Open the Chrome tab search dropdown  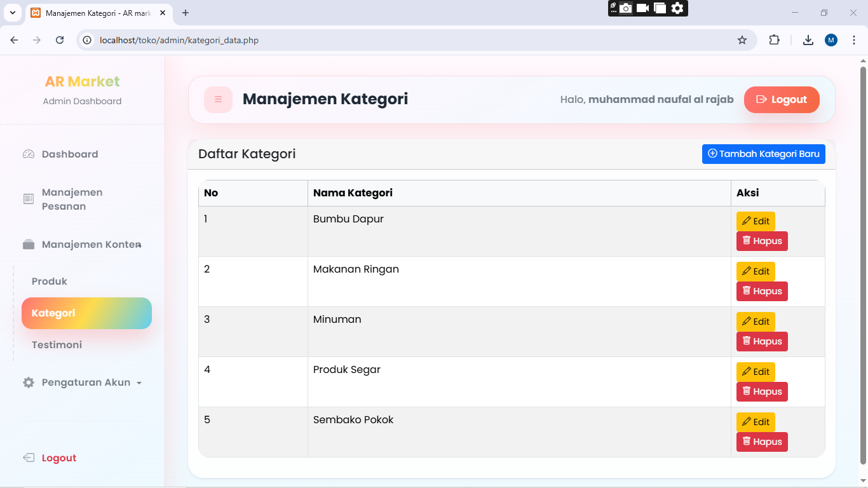click(12, 13)
